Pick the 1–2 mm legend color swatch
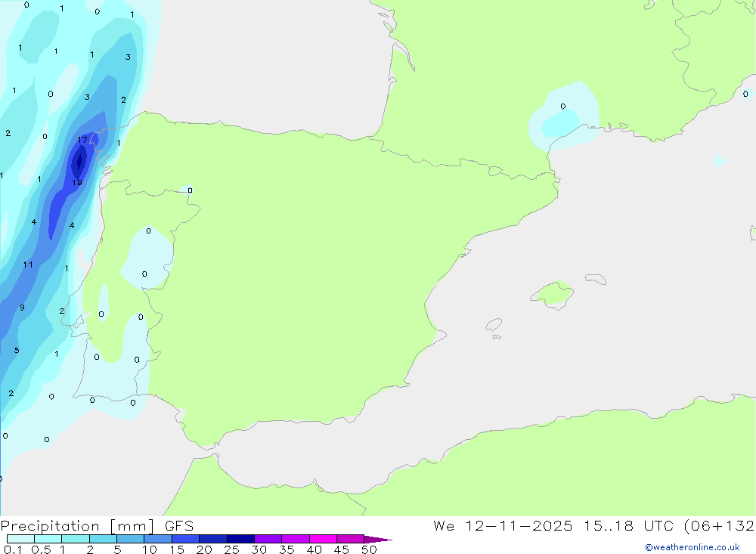 (x=75, y=539)
